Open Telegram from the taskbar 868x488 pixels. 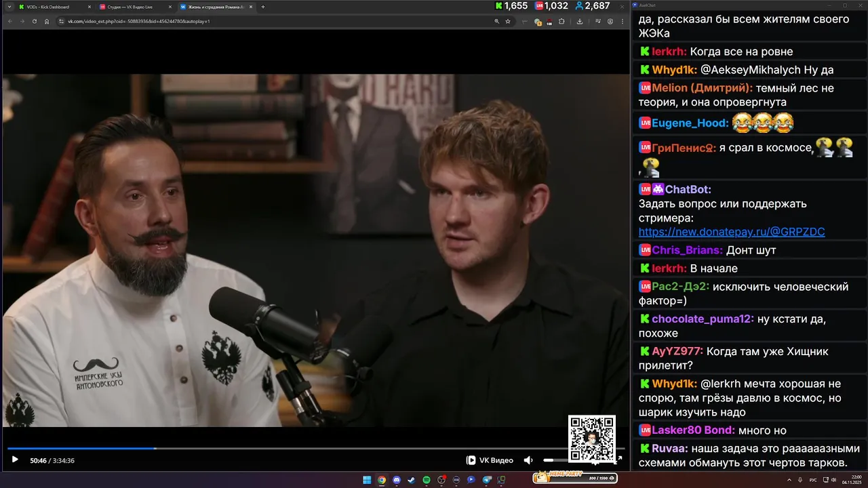point(486,480)
